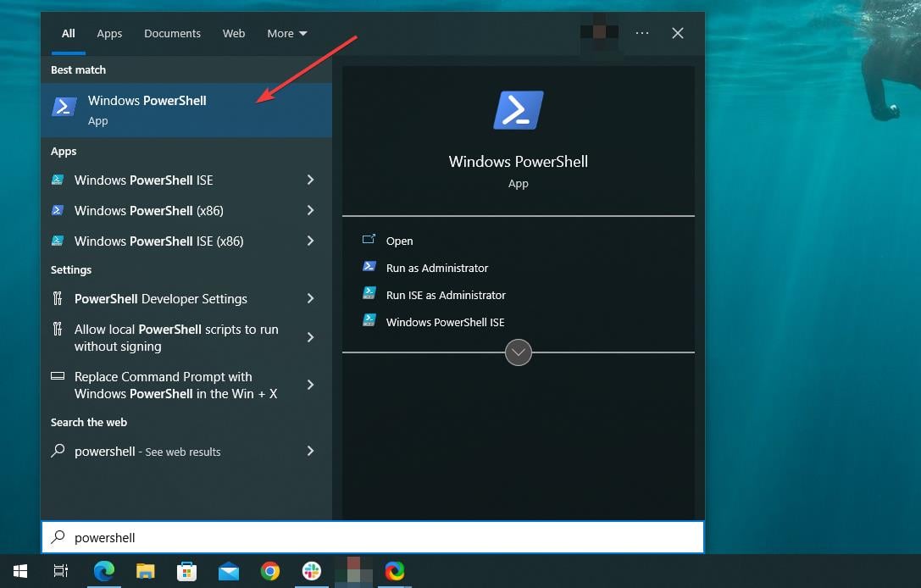Switch to the Documents tab
Viewport: 921px width, 588px height.
[x=172, y=34]
